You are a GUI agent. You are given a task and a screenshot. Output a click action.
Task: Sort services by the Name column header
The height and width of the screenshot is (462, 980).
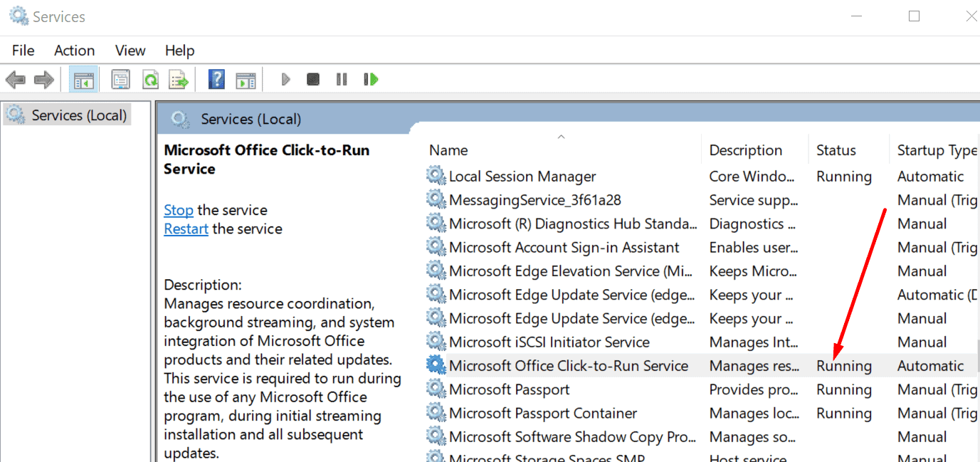pos(448,150)
